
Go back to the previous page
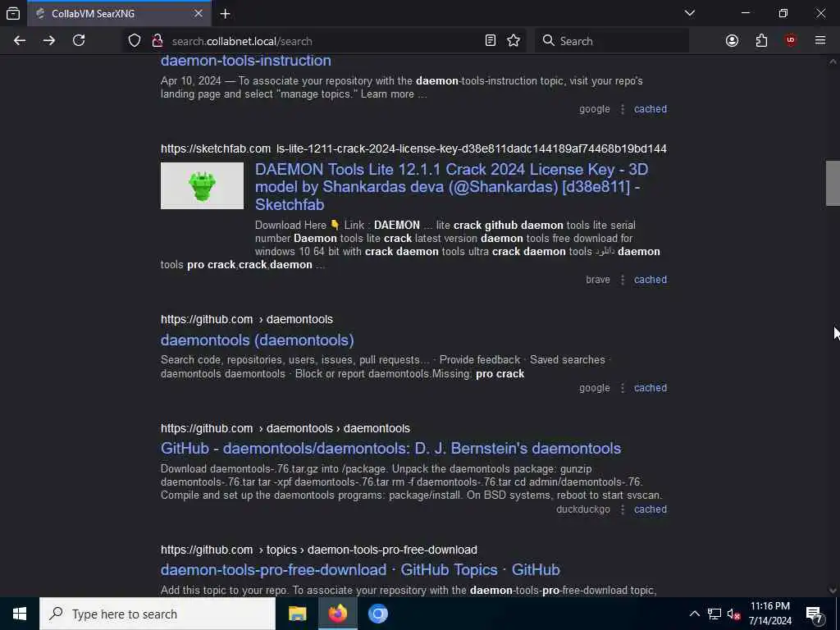pyautogui.click(x=20, y=41)
